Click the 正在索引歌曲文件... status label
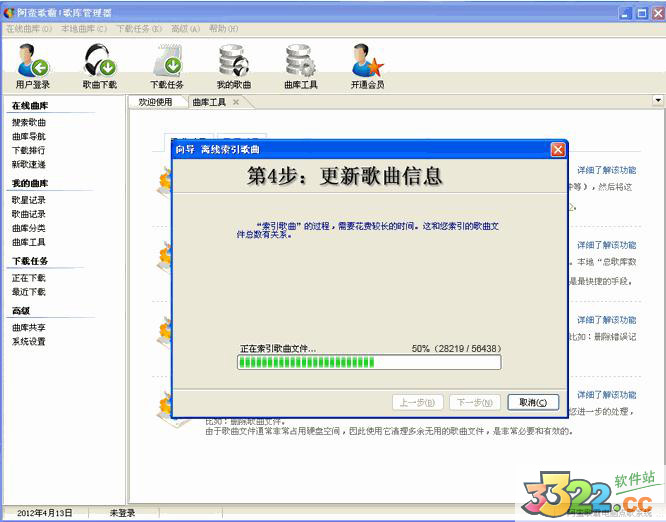Screen dimensions: 666x522 tap(278, 349)
